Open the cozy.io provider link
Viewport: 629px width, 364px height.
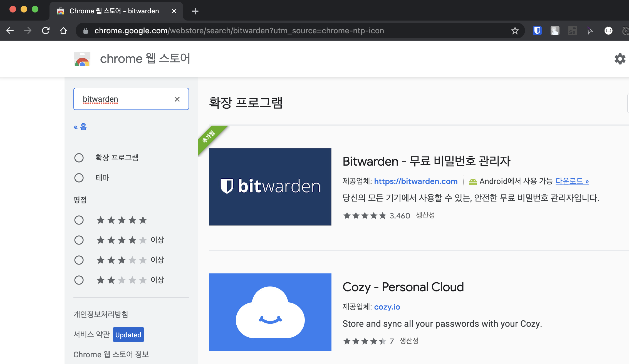pos(387,307)
